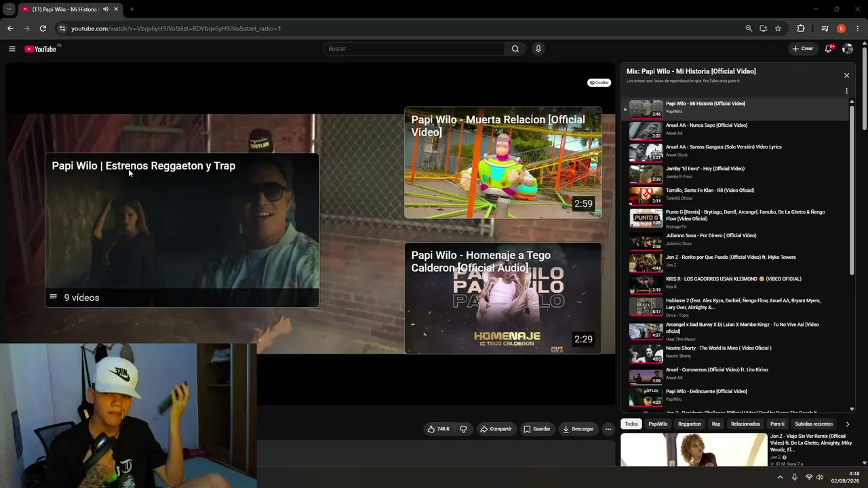This screenshot has height=488, width=868.
Task: Open the tab search dropdown
Action: 9,9
